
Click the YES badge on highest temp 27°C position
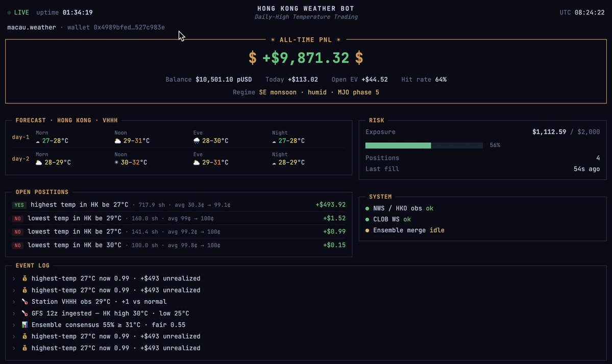(19, 205)
